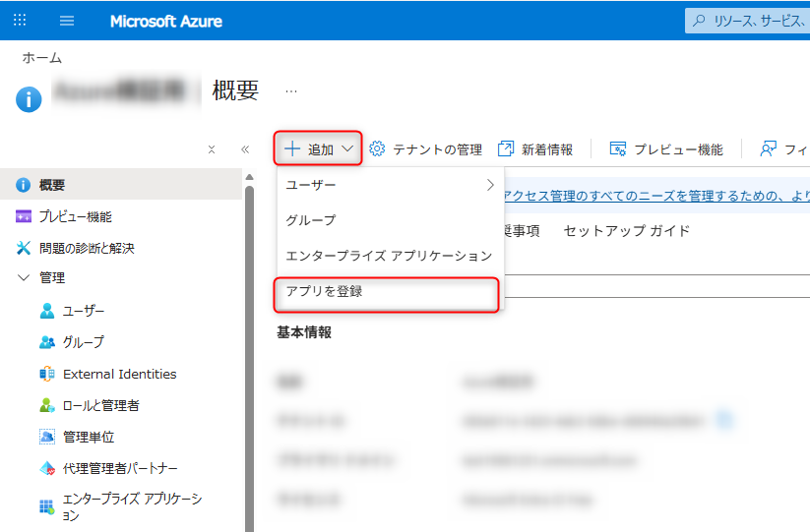Open 新着情報 from the toolbar
The height and width of the screenshot is (532, 810).
pos(535,149)
